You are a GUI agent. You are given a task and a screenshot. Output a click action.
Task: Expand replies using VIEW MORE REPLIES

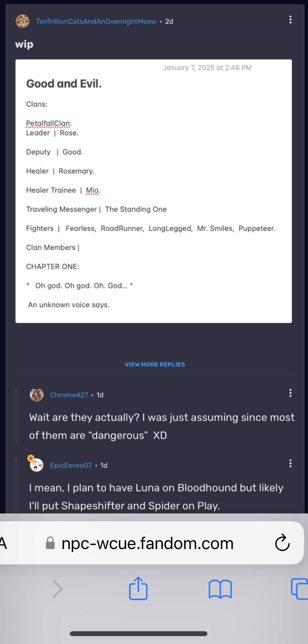pyautogui.click(x=155, y=364)
